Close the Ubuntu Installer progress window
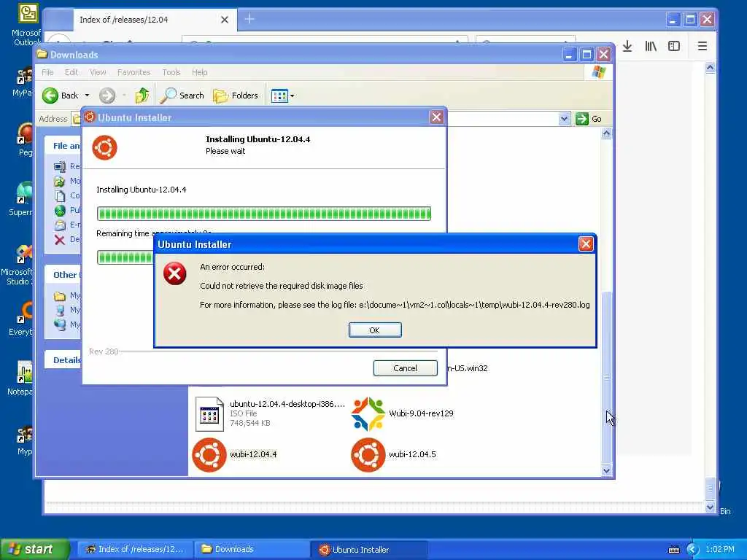Screen dimensions: 747x560 pyautogui.click(x=437, y=117)
